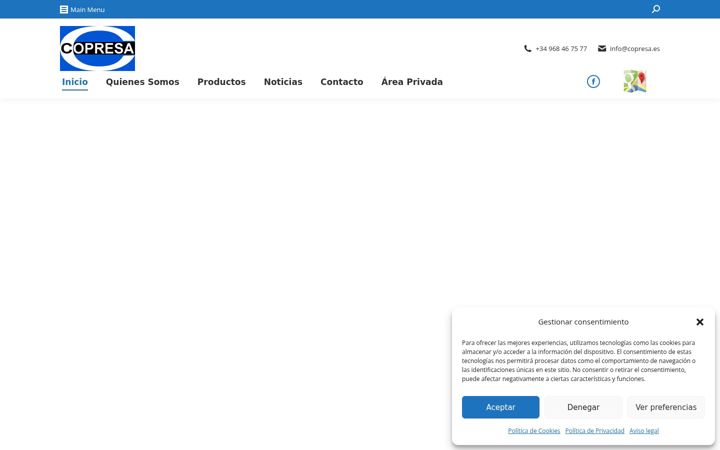Open the Política de Privacidad link
The height and width of the screenshot is (450, 720).
595,431
